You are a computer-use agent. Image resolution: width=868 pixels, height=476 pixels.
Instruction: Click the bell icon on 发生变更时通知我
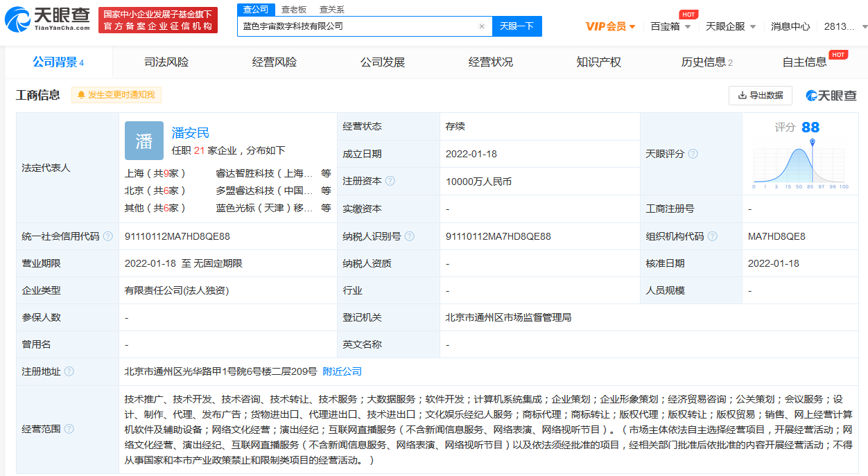81,95
